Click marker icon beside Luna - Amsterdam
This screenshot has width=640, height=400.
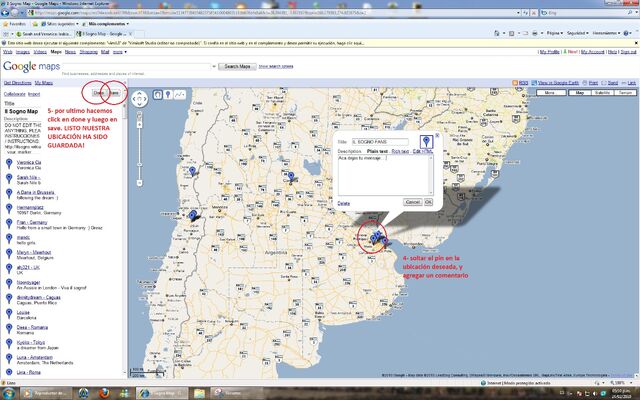click(x=9, y=358)
